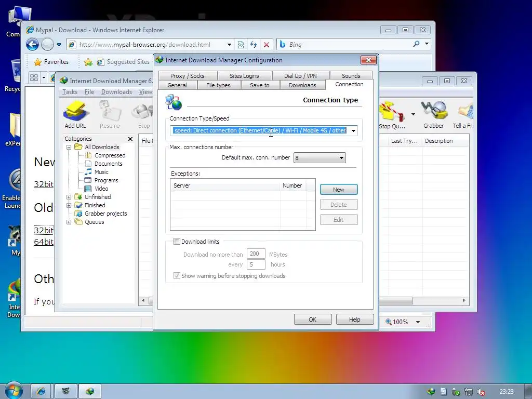Enable the Download limits checkbox
532x399 pixels.
coord(177,241)
